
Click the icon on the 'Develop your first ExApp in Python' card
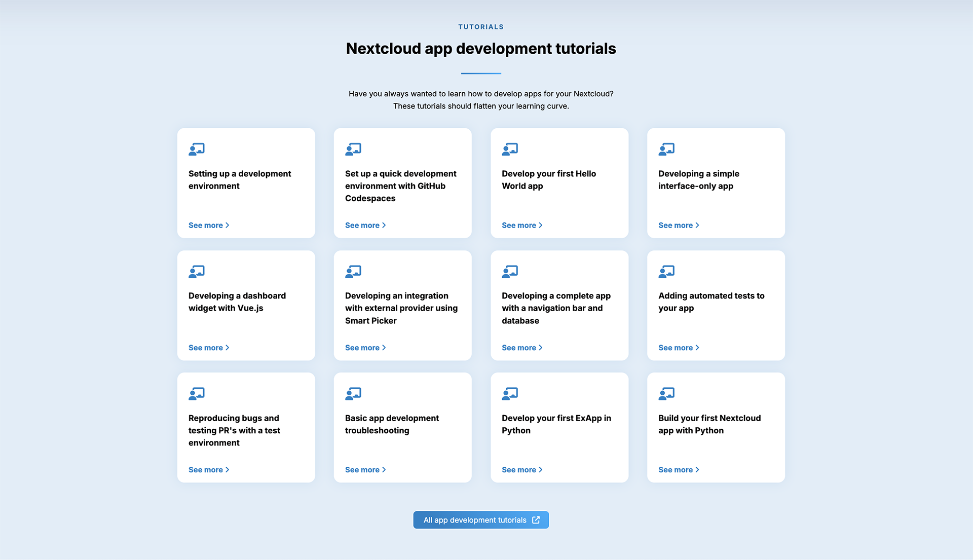point(510,394)
